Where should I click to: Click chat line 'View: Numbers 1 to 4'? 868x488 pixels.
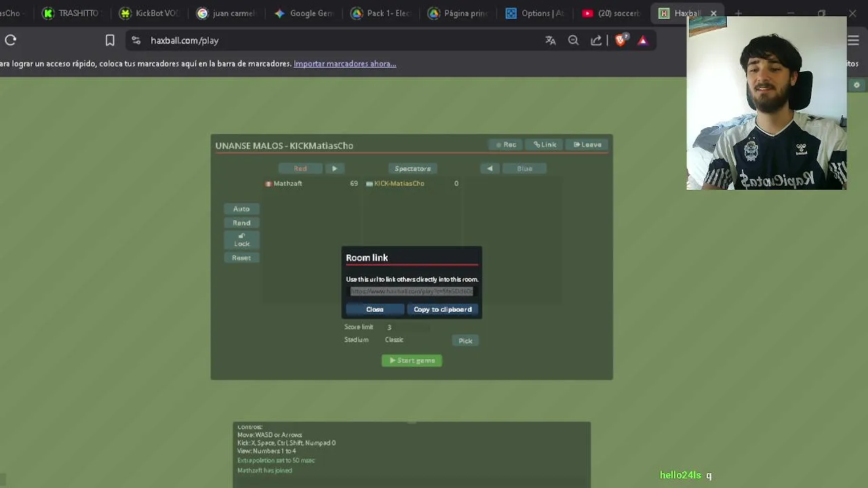(x=267, y=451)
